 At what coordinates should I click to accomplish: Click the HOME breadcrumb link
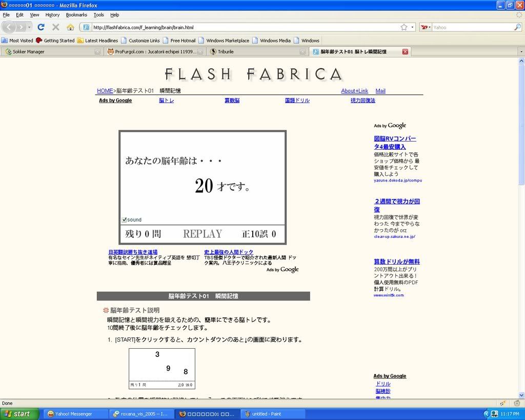tap(105, 91)
